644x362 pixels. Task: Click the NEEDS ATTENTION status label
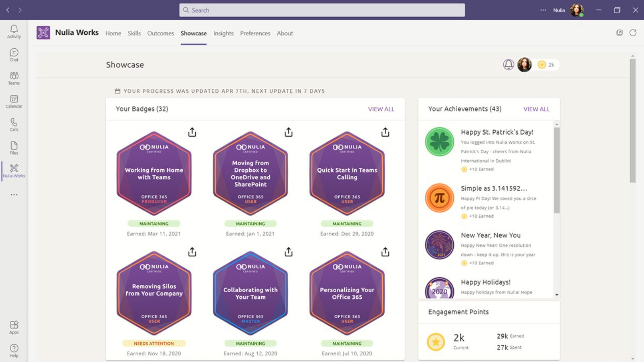[x=154, y=343]
